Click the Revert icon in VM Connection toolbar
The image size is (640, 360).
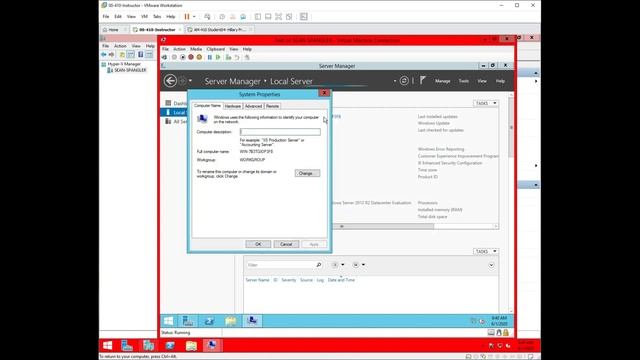pyautogui.click(x=237, y=58)
